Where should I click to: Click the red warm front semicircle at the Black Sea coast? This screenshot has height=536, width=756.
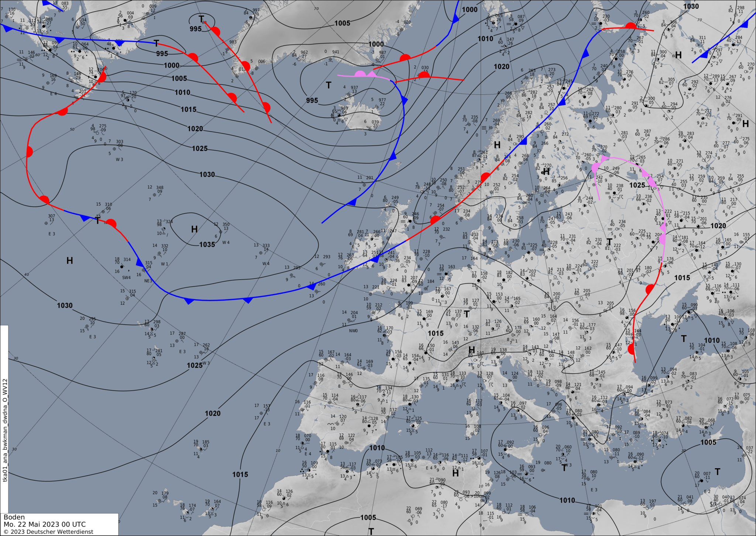tap(631, 349)
